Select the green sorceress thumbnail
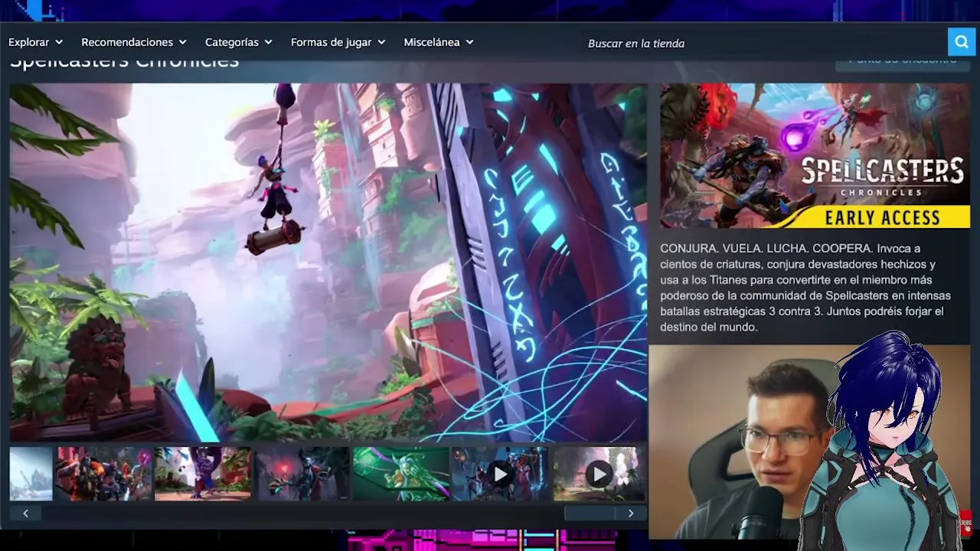The image size is (980, 551). pos(401,474)
